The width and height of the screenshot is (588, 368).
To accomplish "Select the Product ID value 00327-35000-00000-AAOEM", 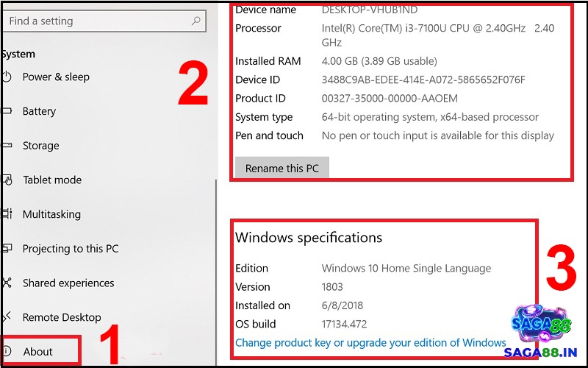I will pyautogui.click(x=390, y=99).
